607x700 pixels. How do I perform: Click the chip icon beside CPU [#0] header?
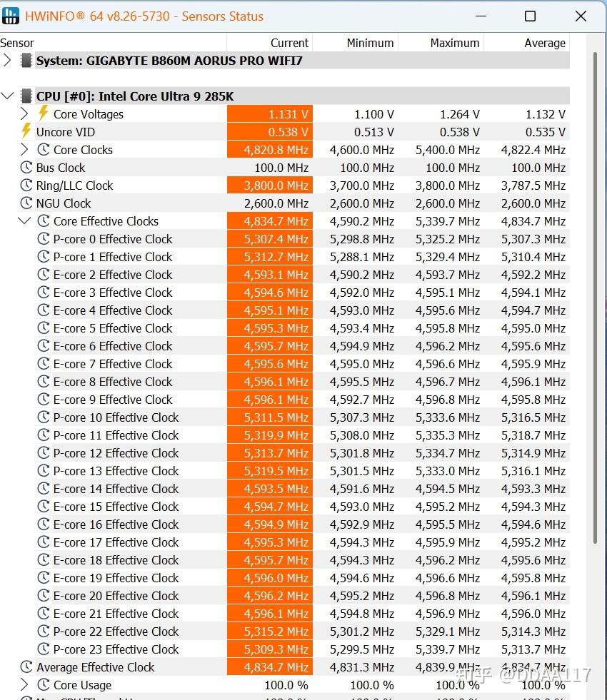click(x=26, y=96)
